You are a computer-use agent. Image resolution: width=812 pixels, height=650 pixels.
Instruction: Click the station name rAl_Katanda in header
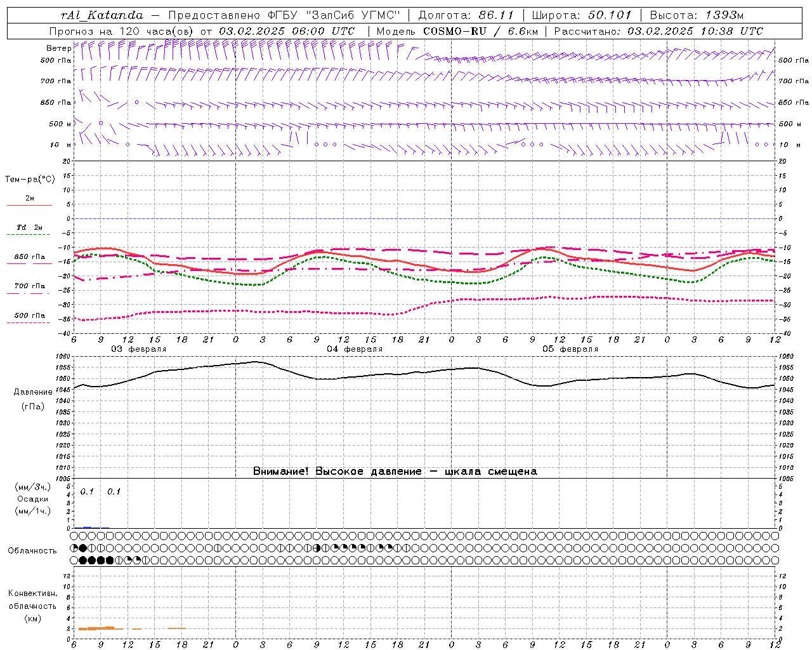pos(103,15)
